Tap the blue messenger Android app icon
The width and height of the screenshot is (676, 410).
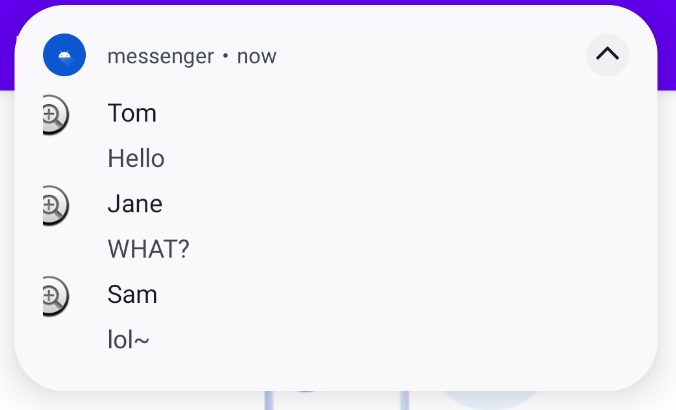(x=64, y=55)
